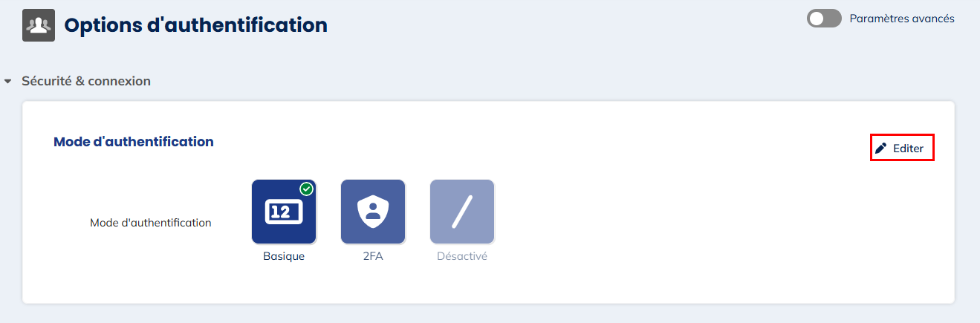Click the Sécurité & connexion section header
This screenshot has height=323, width=980.
[x=86, y=81]
